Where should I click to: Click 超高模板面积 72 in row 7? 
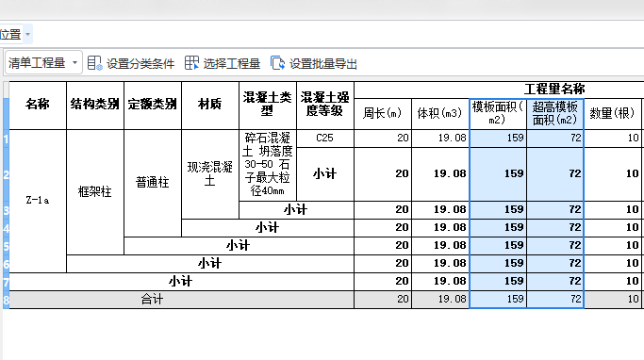tap(555, 282)
